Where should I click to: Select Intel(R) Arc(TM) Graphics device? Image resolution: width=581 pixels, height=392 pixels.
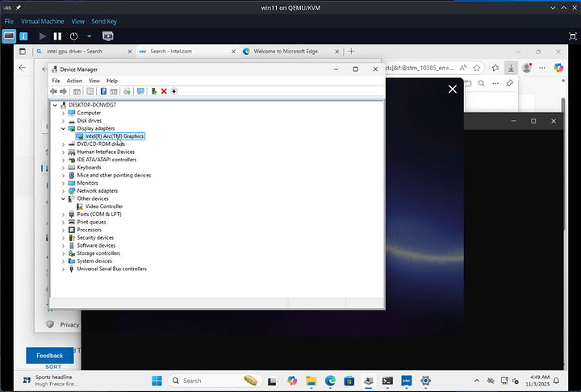coord(110,136)
